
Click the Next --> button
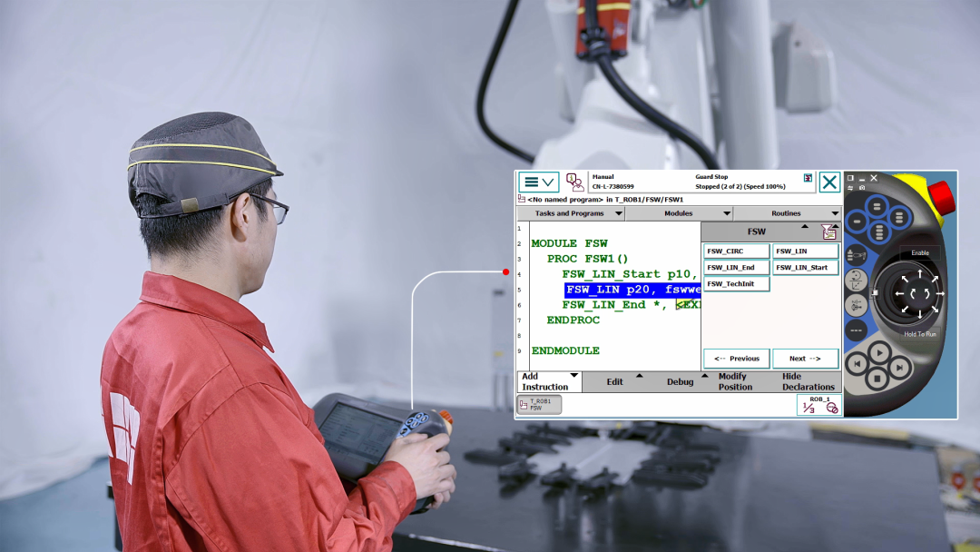(x=805, y=359)
